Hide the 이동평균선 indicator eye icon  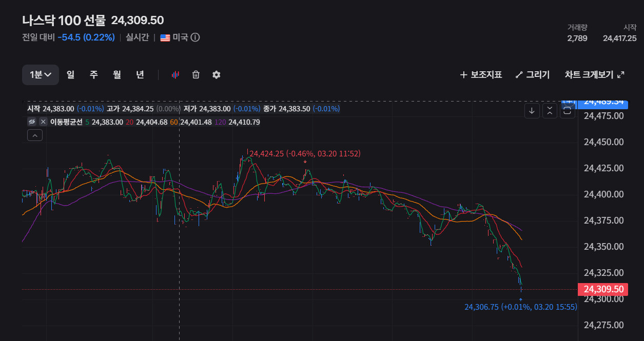click(32, 122)
